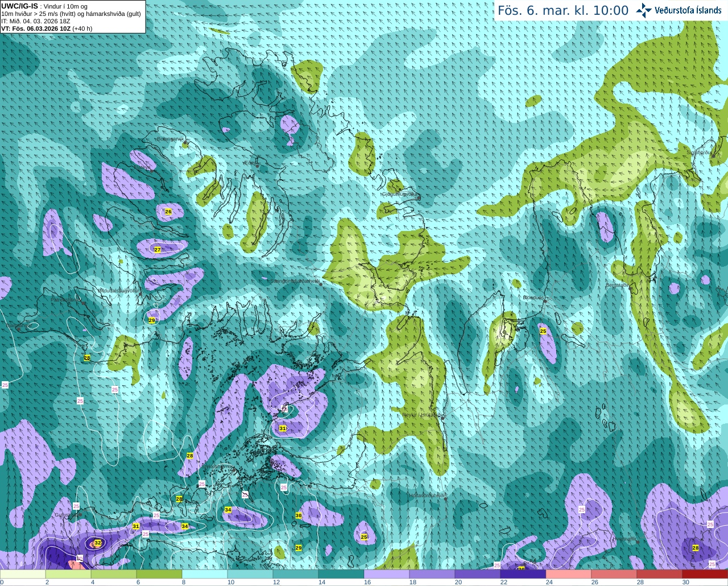The image size is (728, 586).
Task: Click the legend swatch for 6–8 m/s
Action: pos(159,574)
